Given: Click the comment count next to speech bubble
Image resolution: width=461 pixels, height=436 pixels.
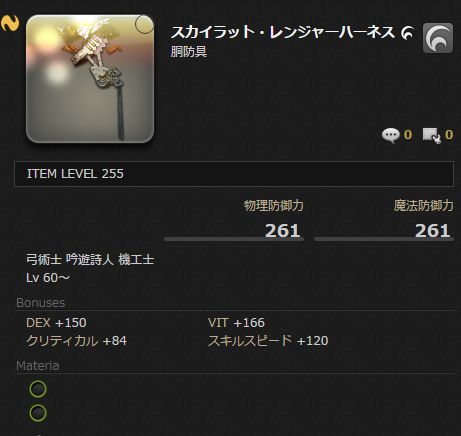Looking at the screenshot, I should 408,135.
